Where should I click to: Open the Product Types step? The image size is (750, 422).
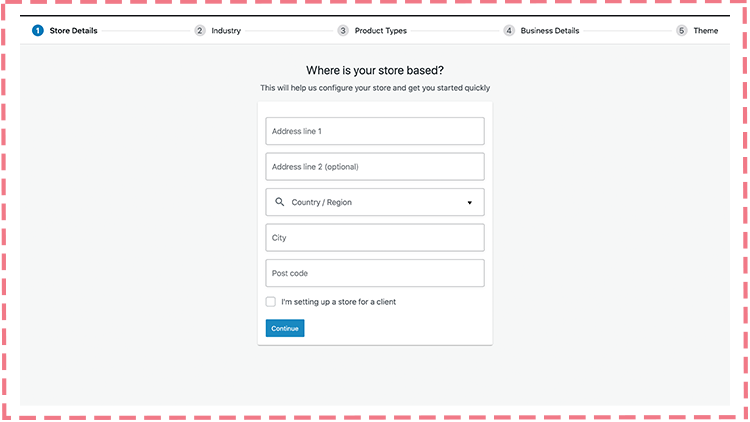click(380, 31)
